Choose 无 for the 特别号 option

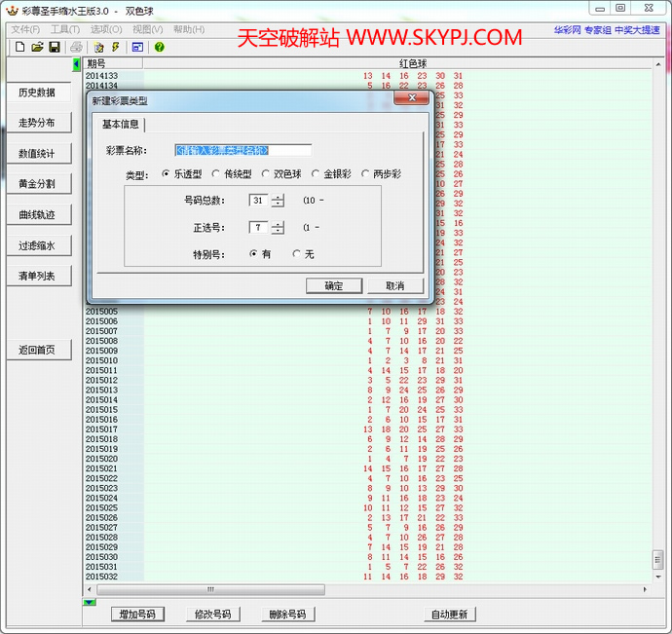tap(296, 254)
